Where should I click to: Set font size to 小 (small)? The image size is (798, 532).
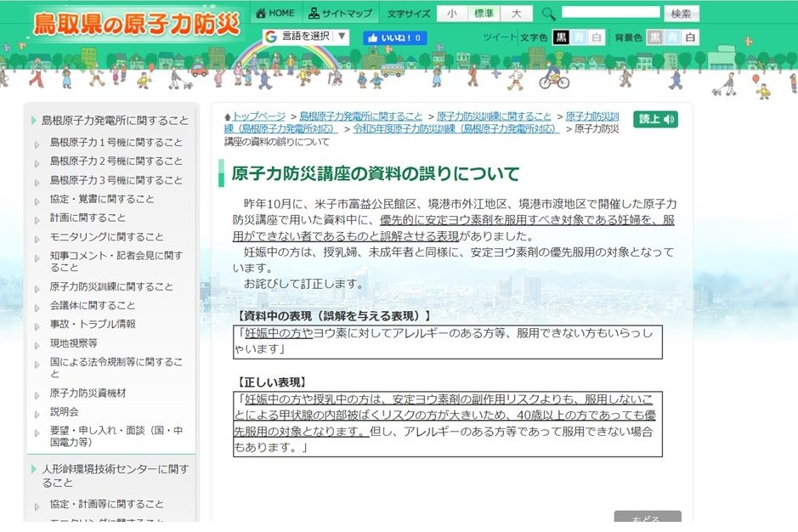[452, 14]
